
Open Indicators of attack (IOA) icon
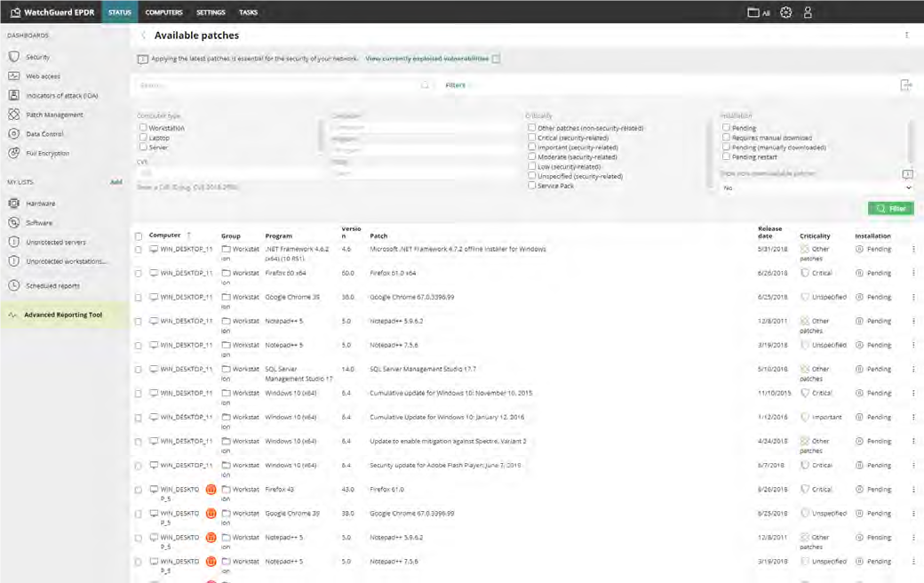14,95
